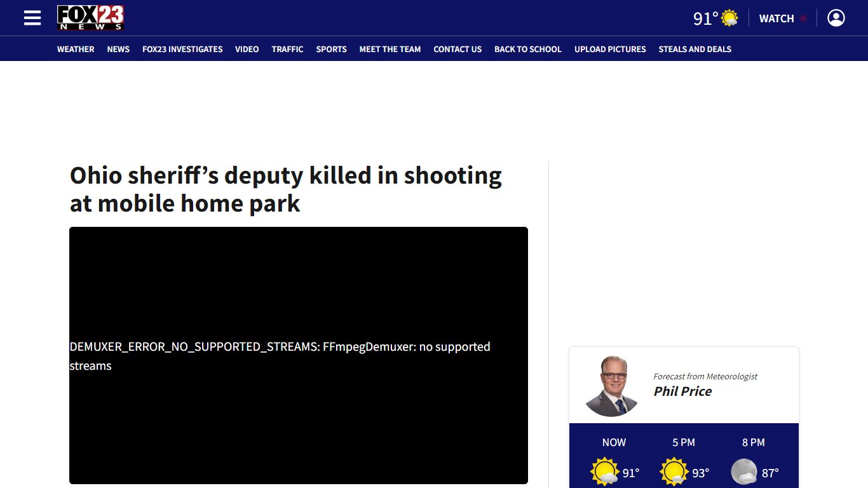The image size is (868, 488).
Task: Click 'Forecast from Meteorologist' label
Action: point(705,376)
